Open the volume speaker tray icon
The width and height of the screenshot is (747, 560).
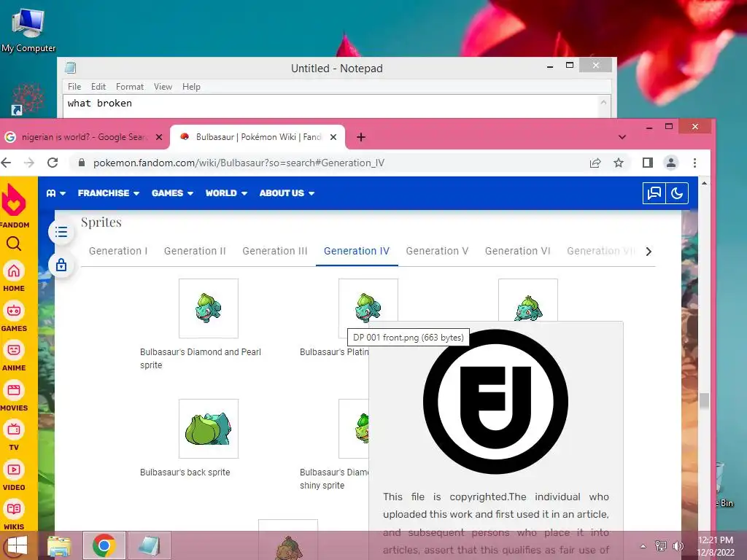coord(678,546)
